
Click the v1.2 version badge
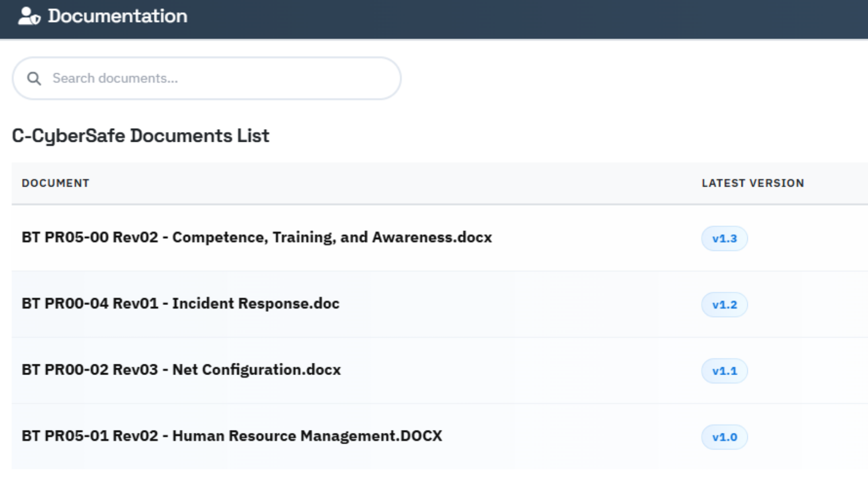click(724, 305)
